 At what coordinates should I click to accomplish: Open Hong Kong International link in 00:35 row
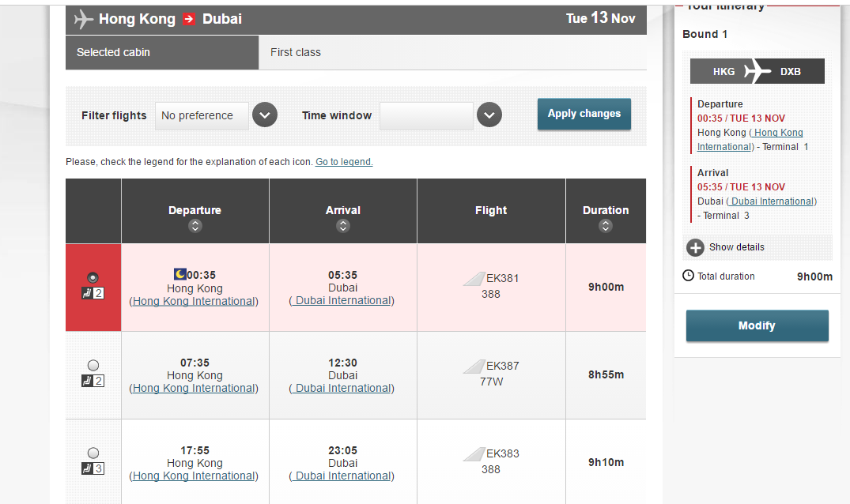point(194,302)
